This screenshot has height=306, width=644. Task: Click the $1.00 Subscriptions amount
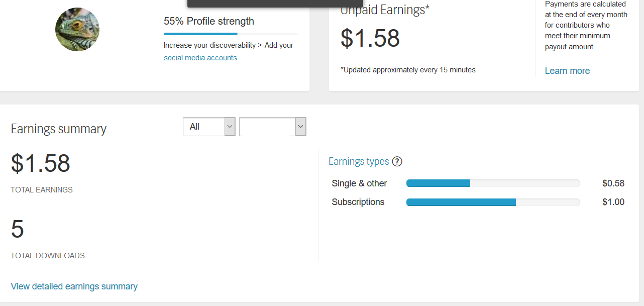(613, 202)
